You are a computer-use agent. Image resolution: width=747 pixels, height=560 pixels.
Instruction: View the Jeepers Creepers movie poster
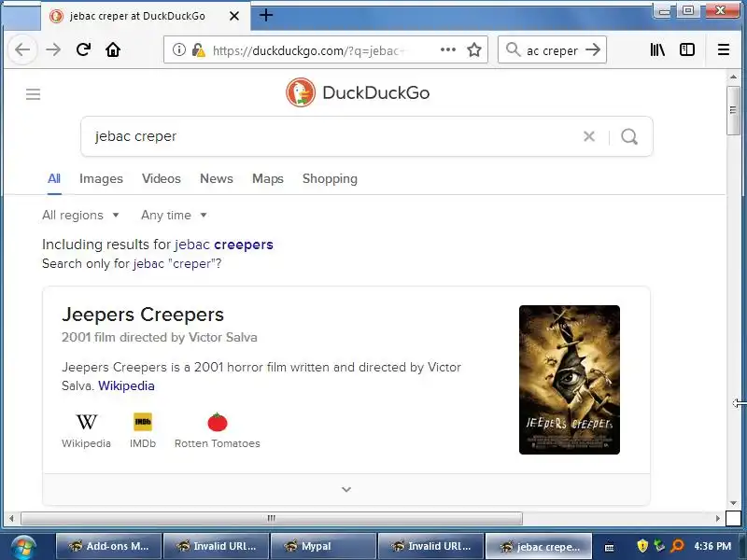tap(570, 380)
